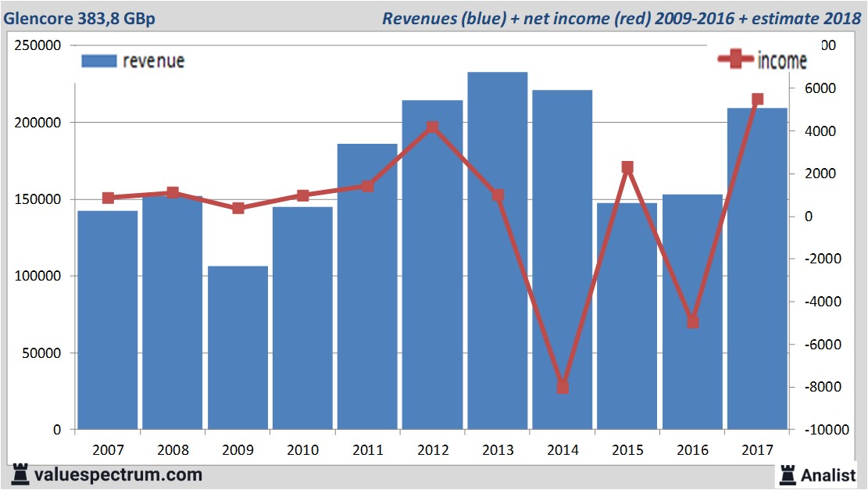Screen dimensions: 868x490
Task: Click the red income legend marker
Action: [736, 59]
